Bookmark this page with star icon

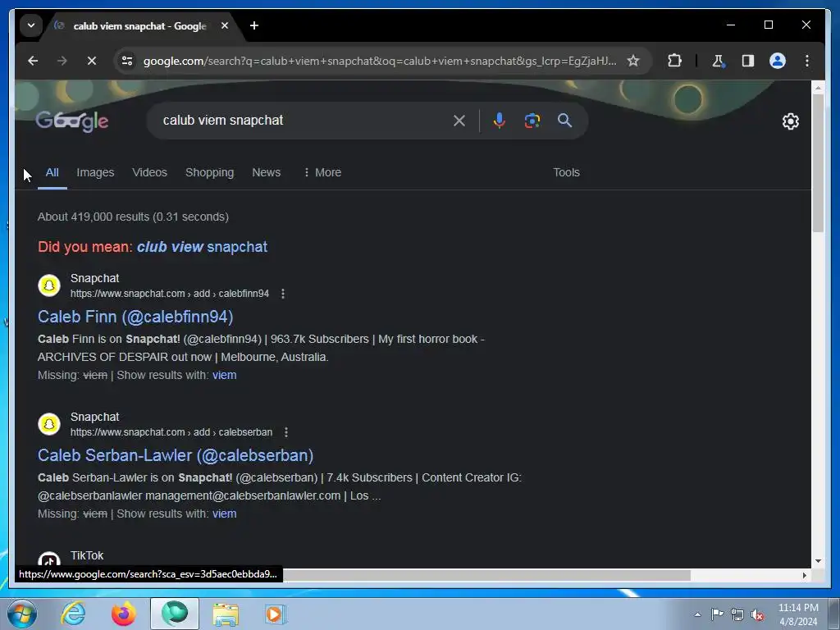(633, 61)
